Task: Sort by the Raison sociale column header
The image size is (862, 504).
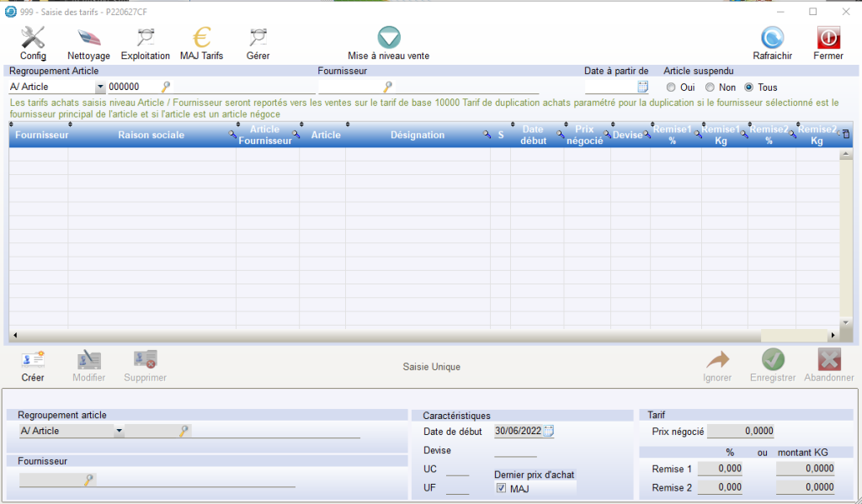Action: point(152,135)
